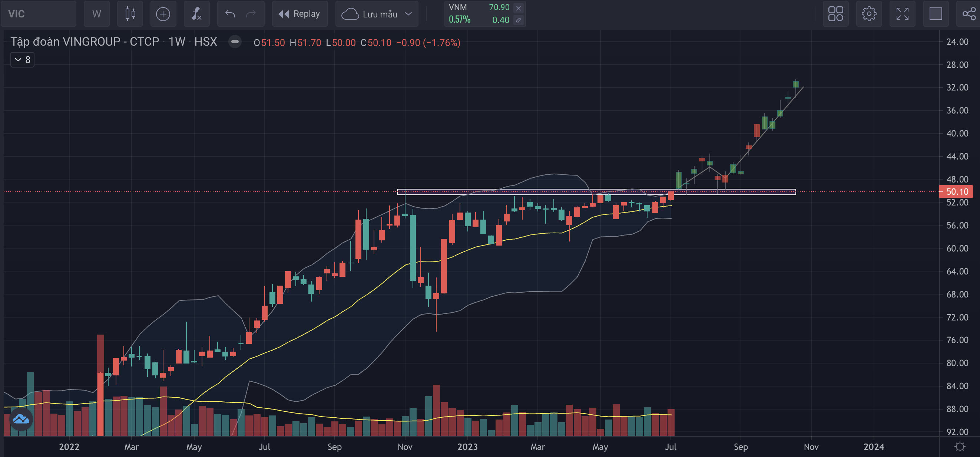Viewport: 980px width, 457px height.
Task: Click the VNM price 70.90
Action: tap(499, 7)
